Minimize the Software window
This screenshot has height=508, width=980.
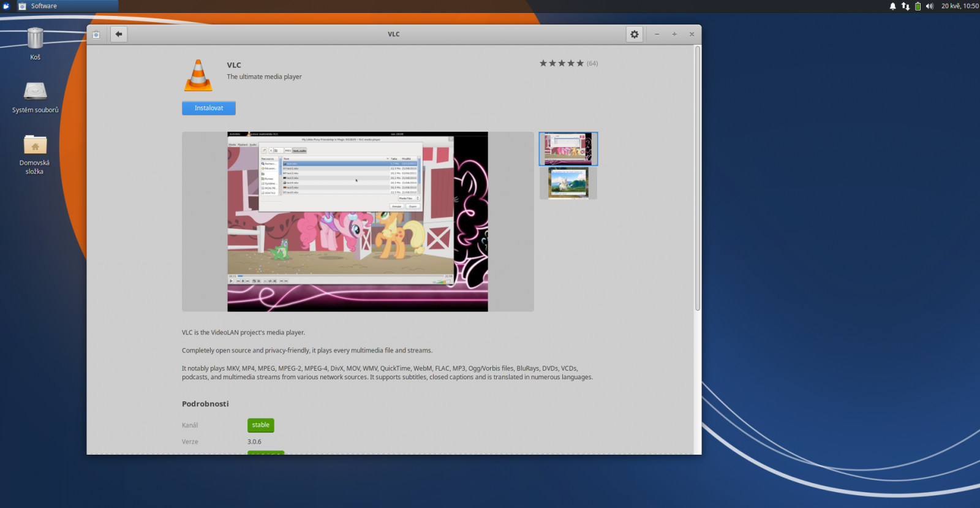tap(657, 34)
